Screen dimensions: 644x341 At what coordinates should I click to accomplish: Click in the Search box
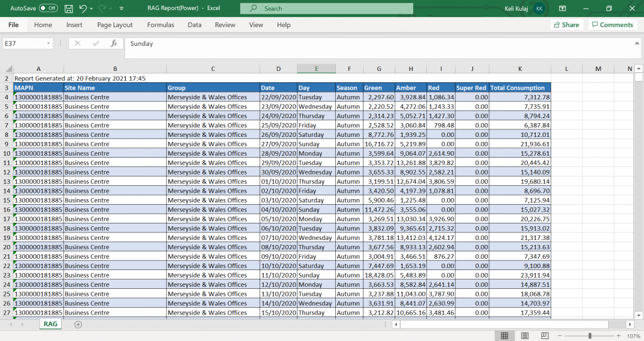(x=327, y=9)
